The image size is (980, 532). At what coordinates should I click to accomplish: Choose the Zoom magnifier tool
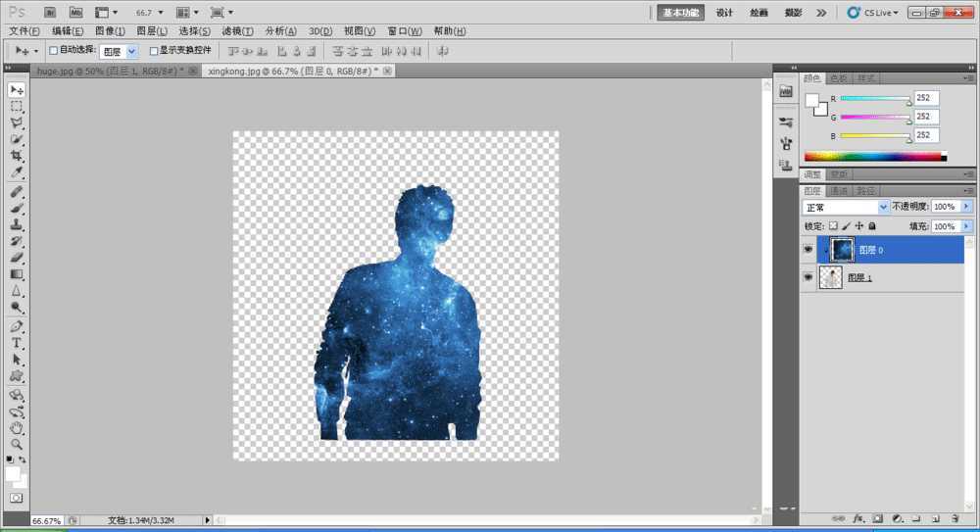17,444
